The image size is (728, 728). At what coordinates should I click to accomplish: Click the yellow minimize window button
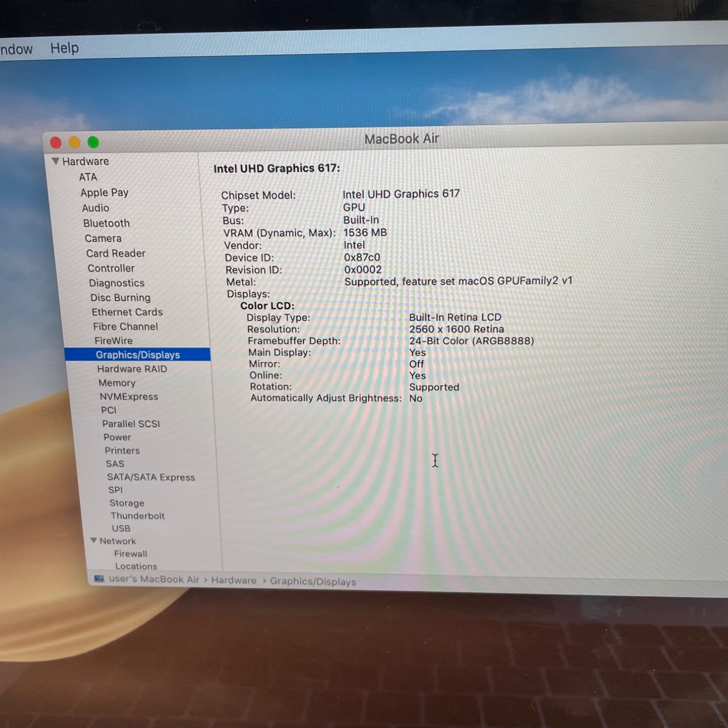(x=74, y=142)
